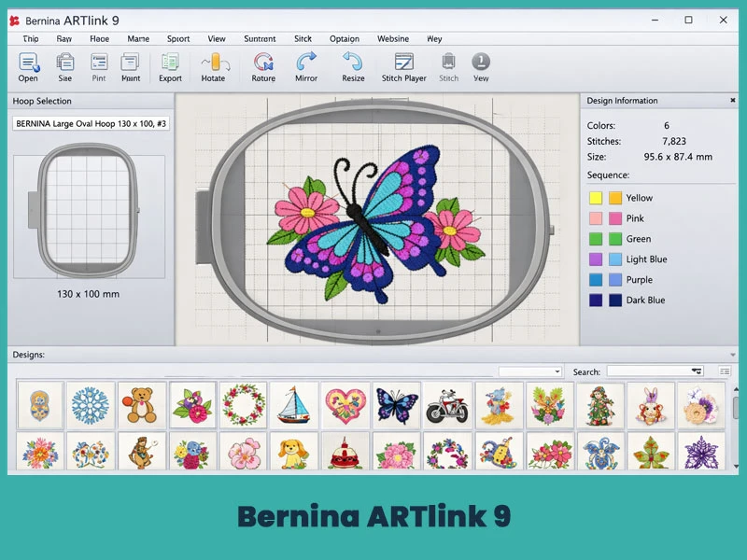Toggle the designs list view icon
Screen dimensions: 747x560
[x=725, y=371]
